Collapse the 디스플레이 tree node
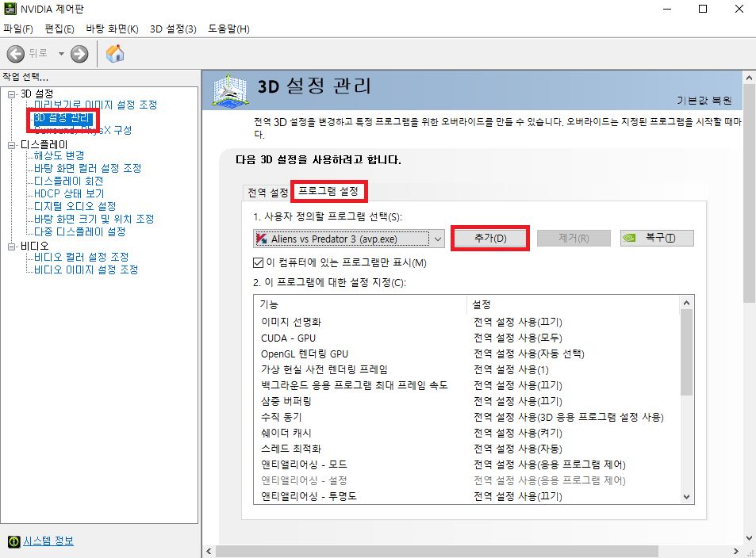Image resolution: width=756 pixels, height=558 pixels. [x=11, y=145]
